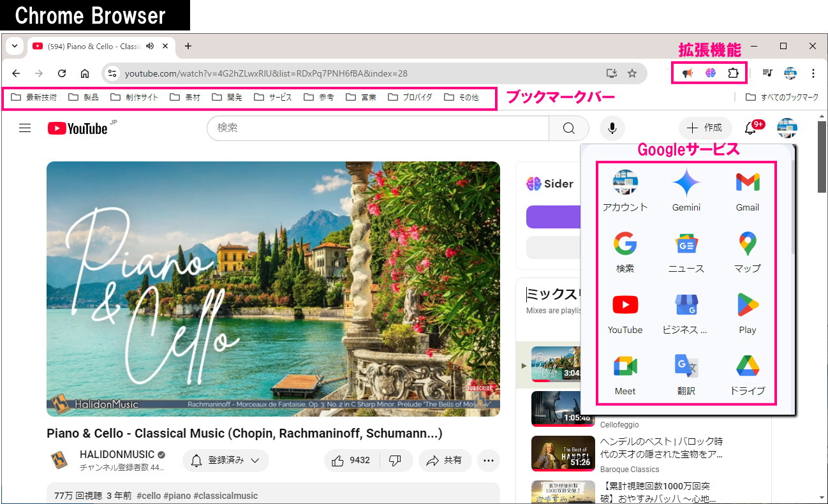Click the #classicalmusic hashtag link
Viewport: 828px width, 504px height.
click(226, 496)
